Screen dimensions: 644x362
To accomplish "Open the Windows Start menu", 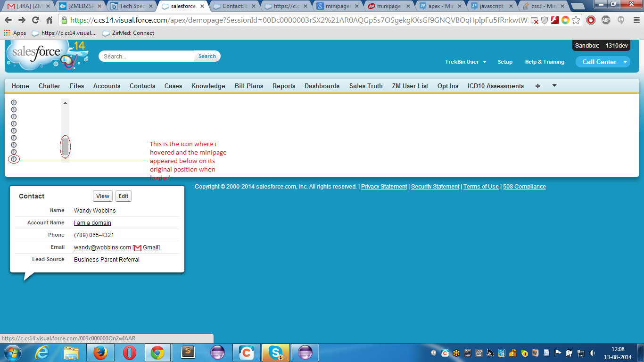I will 12,353.
